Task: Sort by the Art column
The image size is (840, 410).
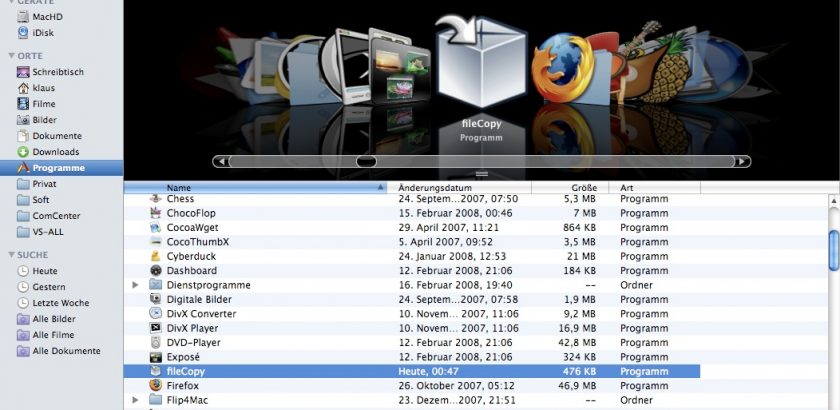Action: click(x=655, y=188)
